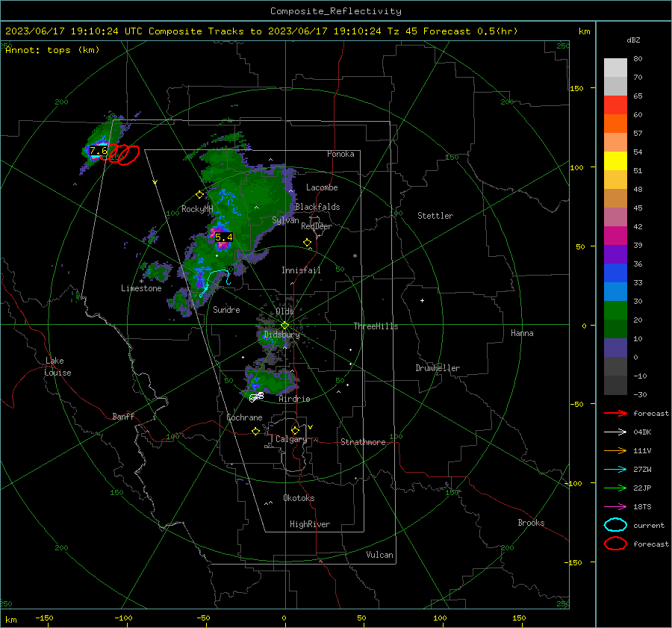Screen dimensions: 672x628
Task: Click the dBZ legend heading
Action: click(633, 40)
